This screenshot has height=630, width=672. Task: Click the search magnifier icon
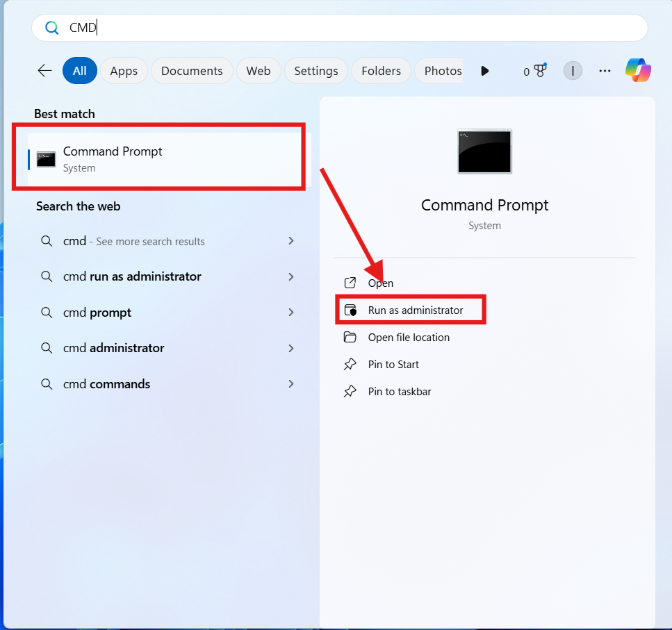(51, 27)
